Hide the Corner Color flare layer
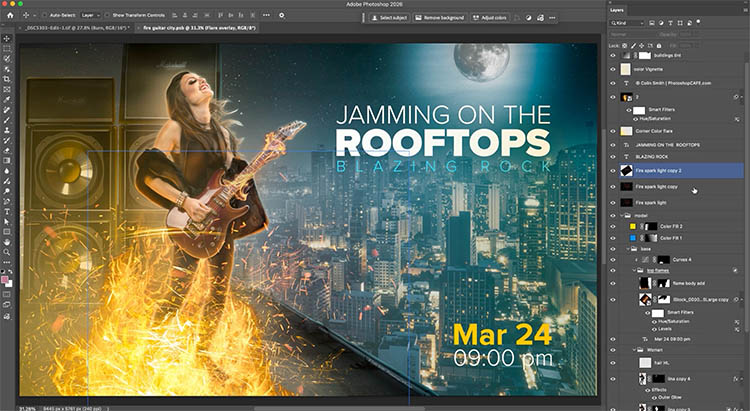Image resolution: width=750 pixels, height=411 pixels. tap(613, 131)
